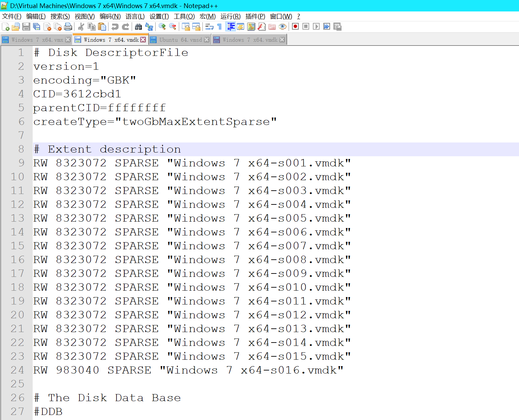
Task: Start macro recording with the red dot
Action: [x=295, y=27]
